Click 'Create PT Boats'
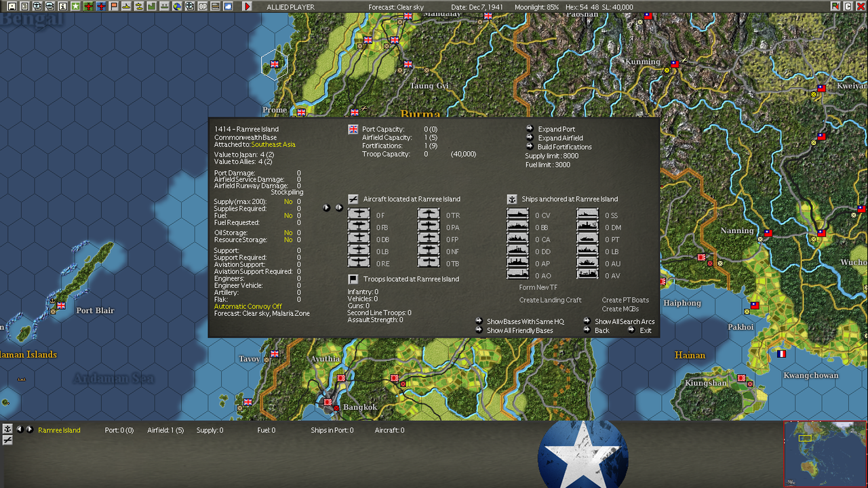868x488 pixels. [625, 300]
